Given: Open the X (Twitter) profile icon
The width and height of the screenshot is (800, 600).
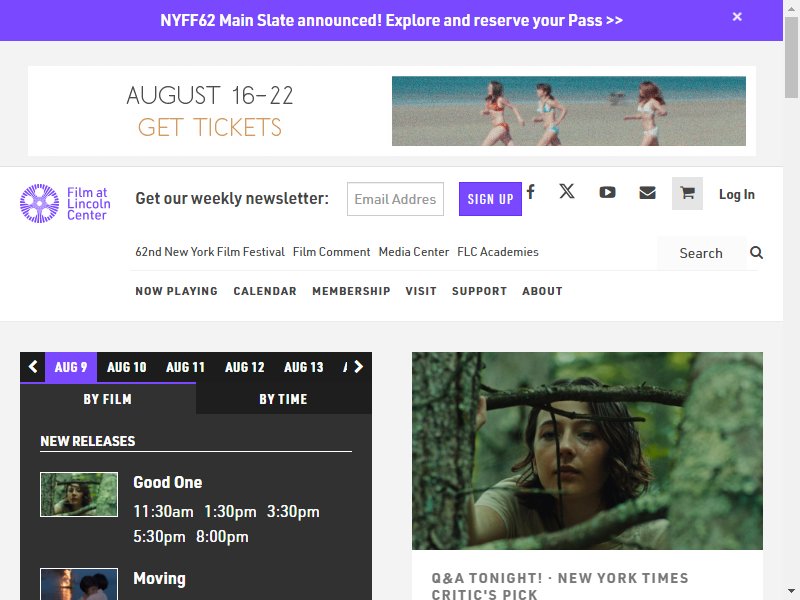Looking at the screenshot, I should pyautogui.click(x=566, y=192).
